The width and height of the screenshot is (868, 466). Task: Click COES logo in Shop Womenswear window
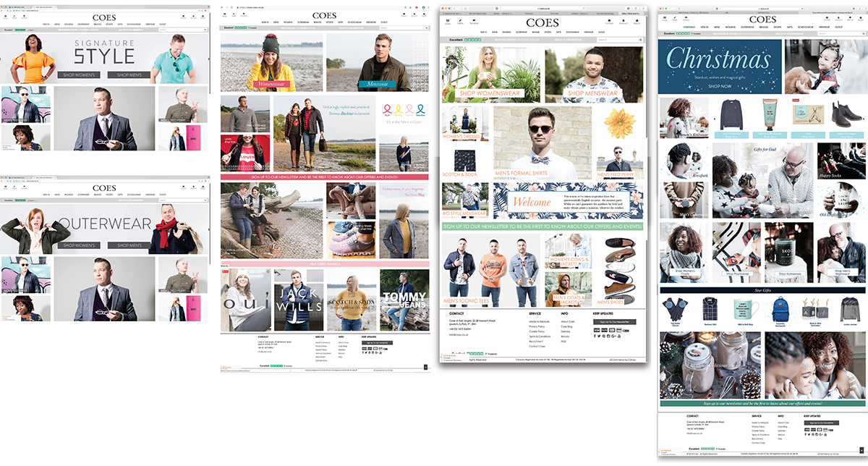pos(542,22)
